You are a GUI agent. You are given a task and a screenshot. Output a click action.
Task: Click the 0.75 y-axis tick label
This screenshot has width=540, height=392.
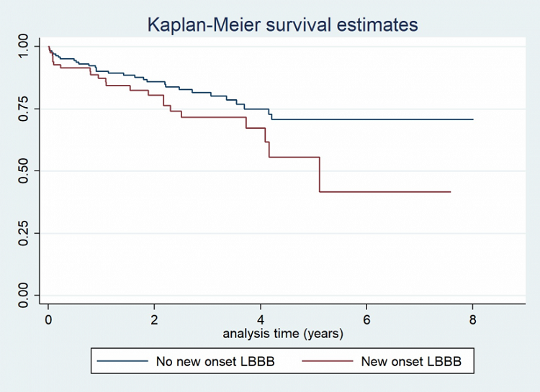26,109
